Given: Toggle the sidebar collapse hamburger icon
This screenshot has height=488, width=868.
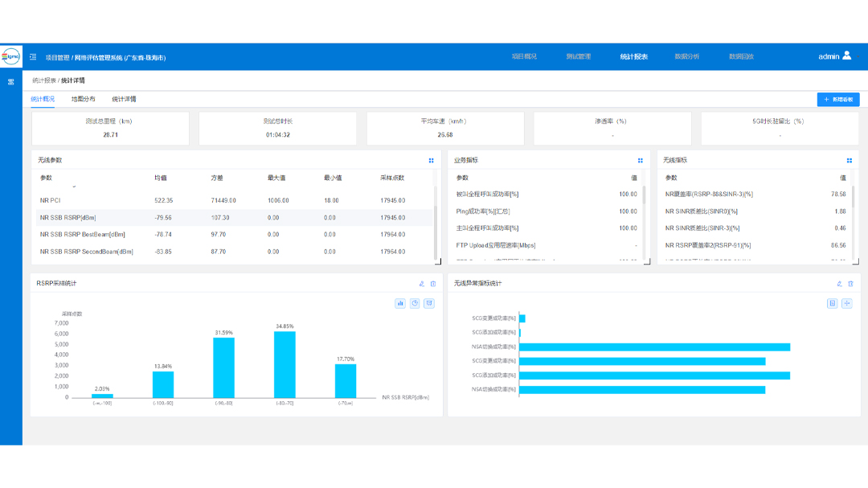Looking at the screenshot, I should coord(33,57).
